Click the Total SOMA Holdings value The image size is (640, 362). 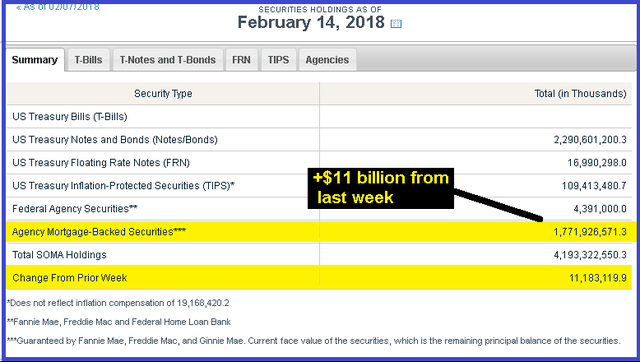tap(590, 255)
